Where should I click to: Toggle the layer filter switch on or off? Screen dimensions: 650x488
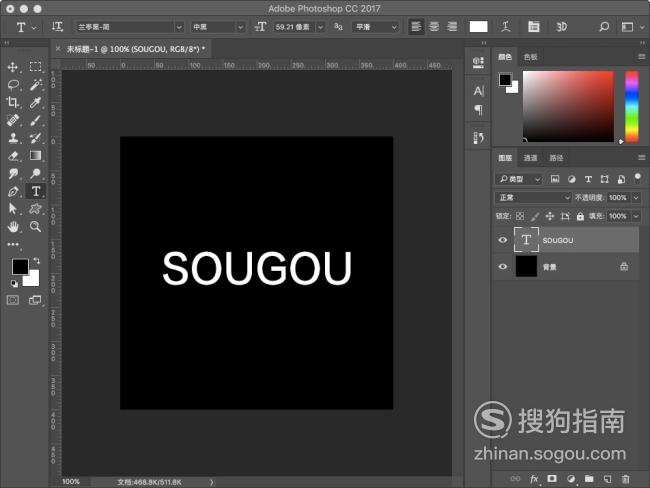(x=638, y=179)
